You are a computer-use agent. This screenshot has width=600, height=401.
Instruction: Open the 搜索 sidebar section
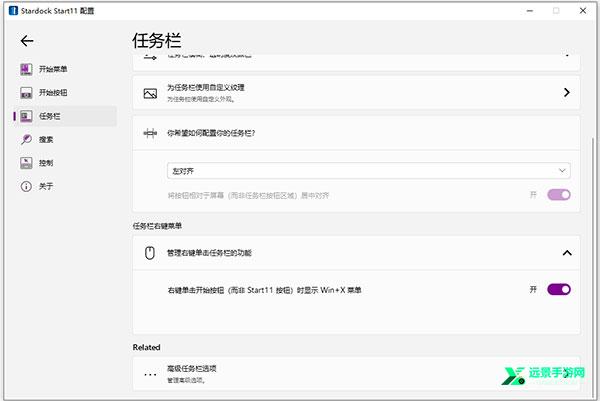click(65, 139)
